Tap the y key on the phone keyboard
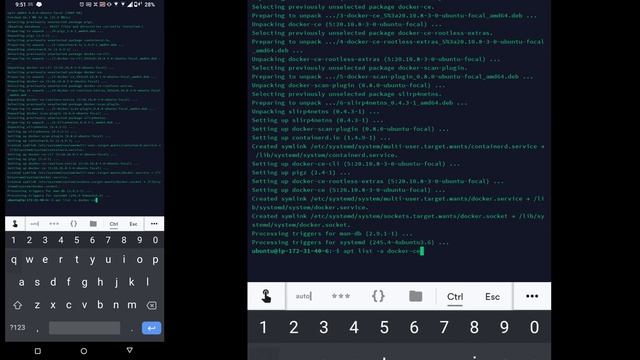This screenshot has height=360, width=640. point(92,260)
